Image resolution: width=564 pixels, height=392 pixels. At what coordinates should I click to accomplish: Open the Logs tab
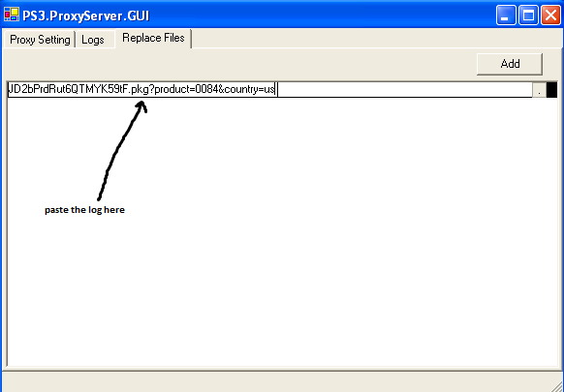click(x=93, y=39)
